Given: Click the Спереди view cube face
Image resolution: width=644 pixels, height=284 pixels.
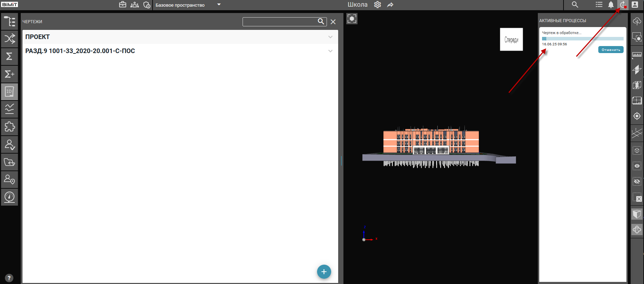Looking at the screenshot, I should pyautogui.click(x=511, y=40).
